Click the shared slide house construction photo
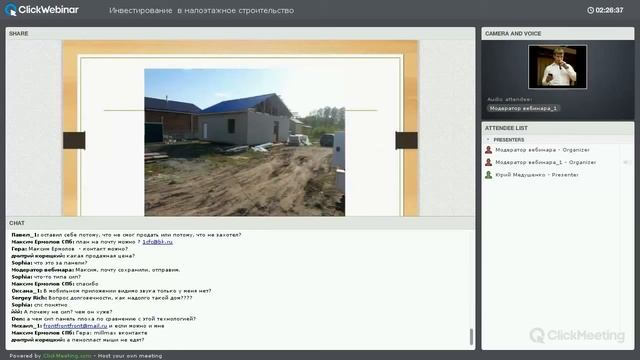Viewport: 640px width, 360px height. 244,142
